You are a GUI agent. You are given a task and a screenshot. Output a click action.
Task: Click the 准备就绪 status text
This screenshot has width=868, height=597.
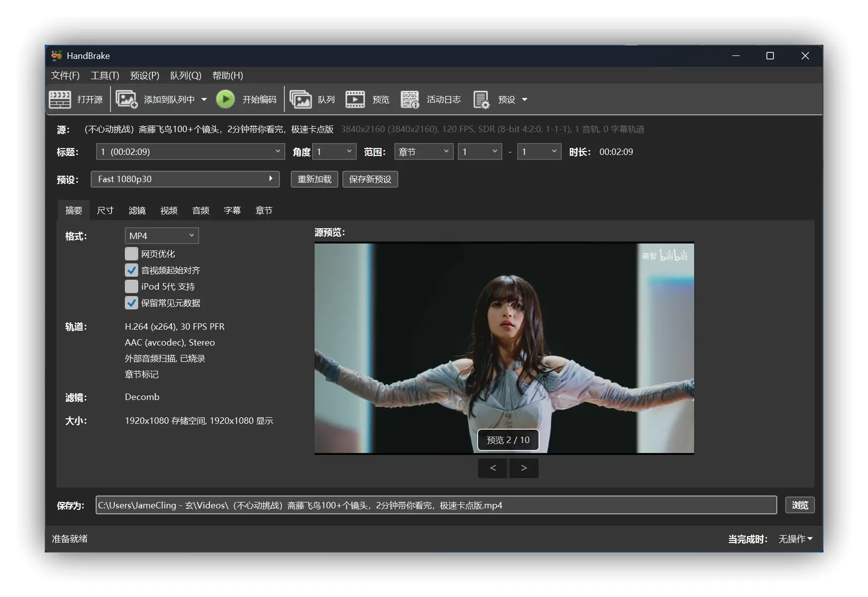pyautogui.click(x=70, y=539)
